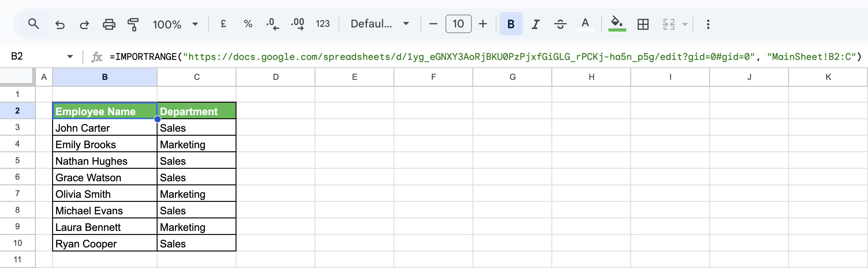
Task: Select row 10 header
Action: coord(17,243)
